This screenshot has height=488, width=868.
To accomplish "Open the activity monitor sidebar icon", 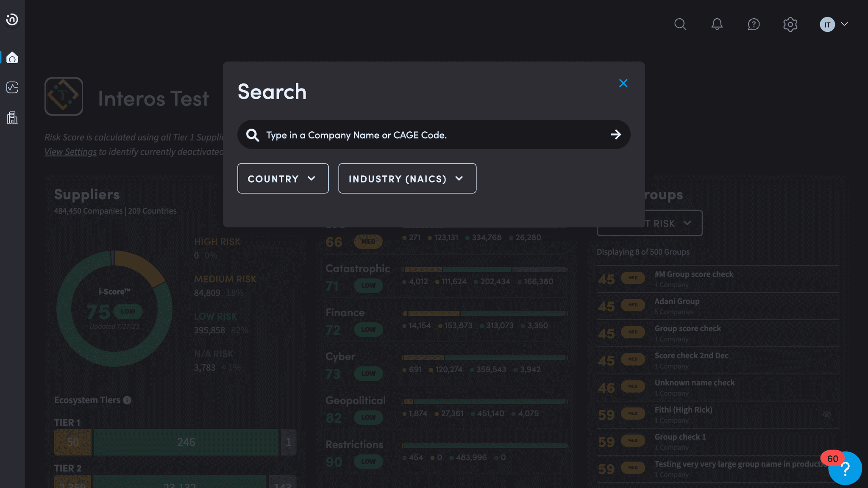I will (12, 87).
